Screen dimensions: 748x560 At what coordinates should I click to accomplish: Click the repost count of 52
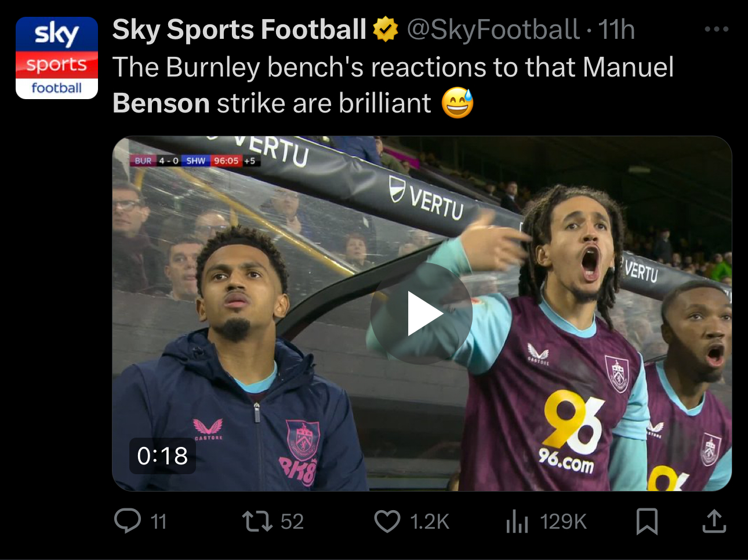292,521
